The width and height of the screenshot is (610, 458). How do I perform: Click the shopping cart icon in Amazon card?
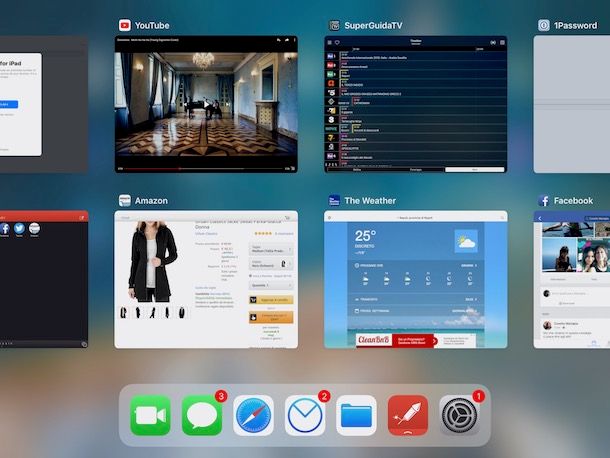pos(288,218)
